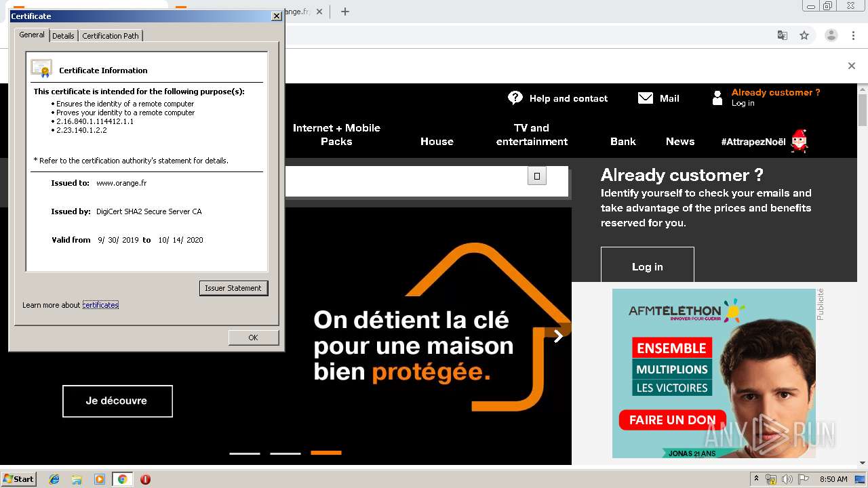Open the certificates learn more link
This screenshot has height=488, width=868.
100,305
